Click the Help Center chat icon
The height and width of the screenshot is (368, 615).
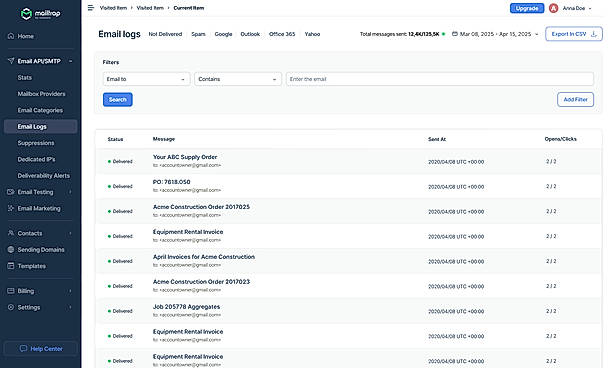pos(23,348)
